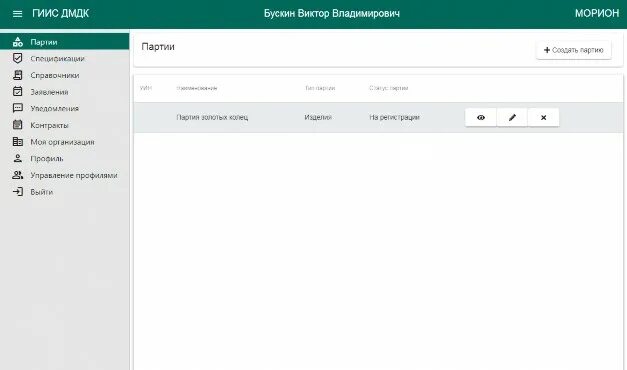Image resolution: width=627 pixels, height=370 pixels.
Task: Click the Выйти logout icon
Action: 18,192
